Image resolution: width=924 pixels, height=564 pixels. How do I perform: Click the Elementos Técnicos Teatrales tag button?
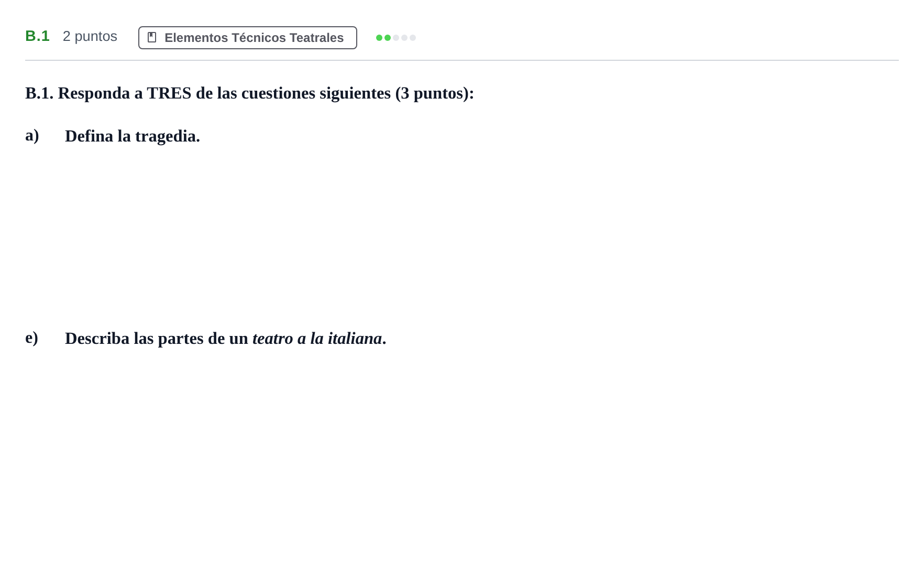[x=248, y=38]
